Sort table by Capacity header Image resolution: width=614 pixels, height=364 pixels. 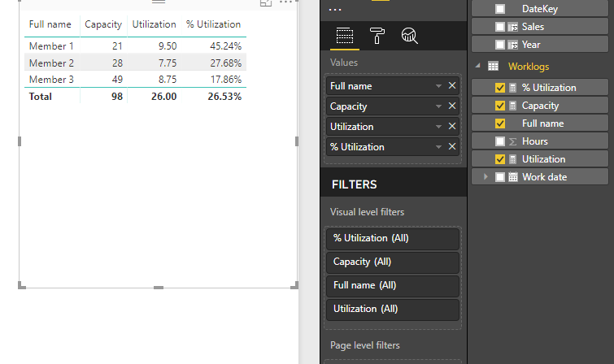tap(103, 24)
